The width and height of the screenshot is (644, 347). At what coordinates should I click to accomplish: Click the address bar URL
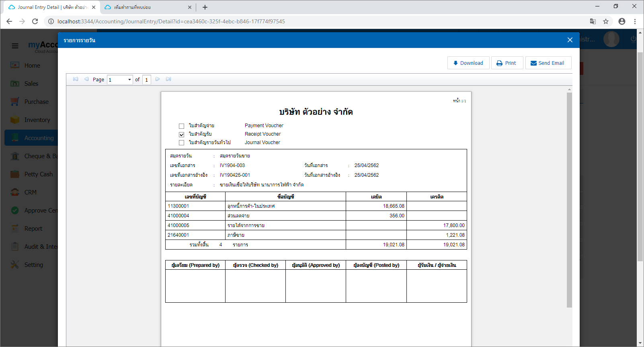[x=171, y=21]
